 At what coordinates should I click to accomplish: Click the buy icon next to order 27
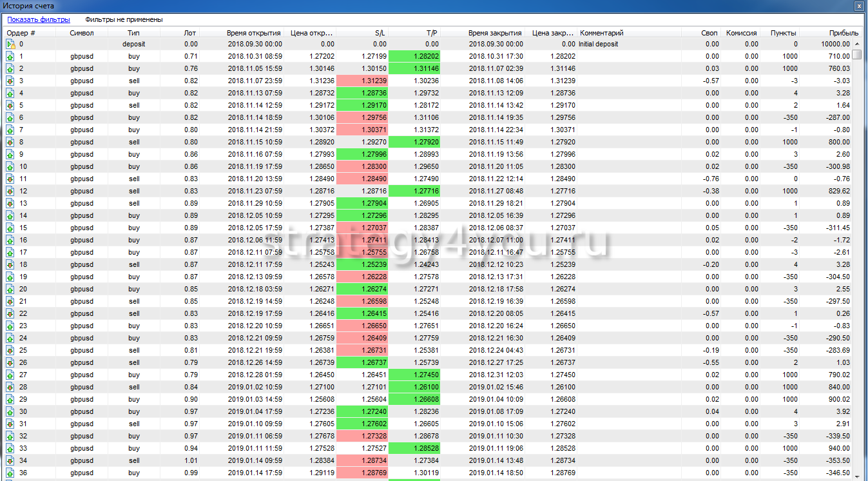point(10,375)
